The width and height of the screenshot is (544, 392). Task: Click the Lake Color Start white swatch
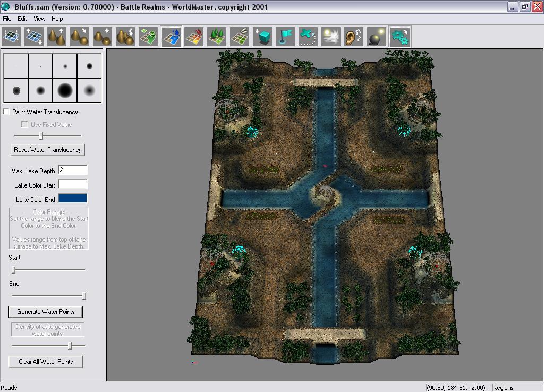[72, 184]
